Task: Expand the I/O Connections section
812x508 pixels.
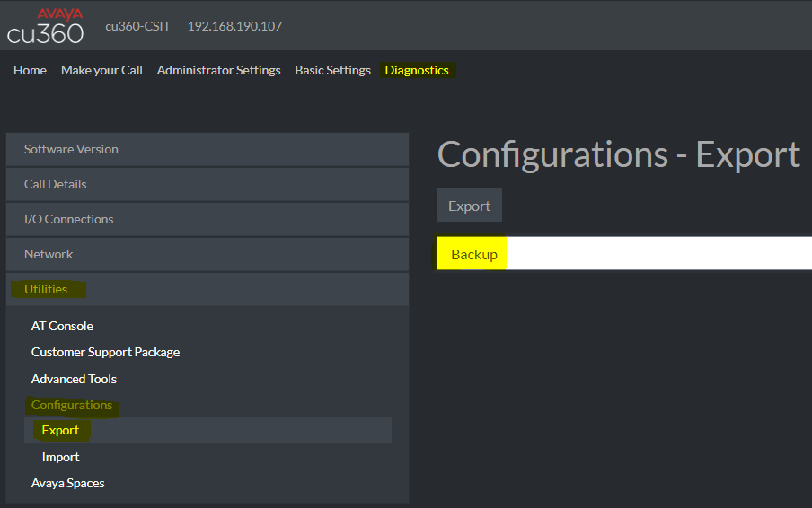Action: click(207, 219)
